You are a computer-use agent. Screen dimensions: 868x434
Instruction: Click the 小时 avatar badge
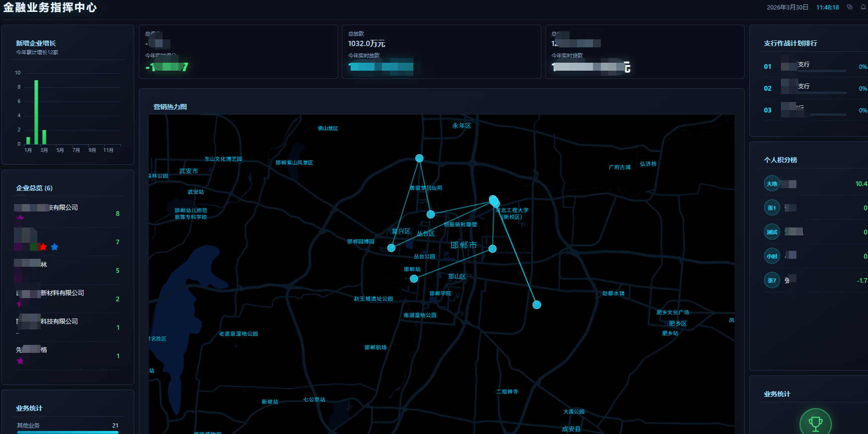pyautogui.click(x=772, y=256)
